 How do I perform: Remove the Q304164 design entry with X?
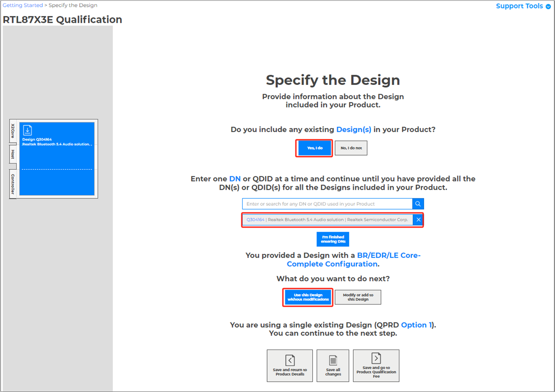pos(418,220)
